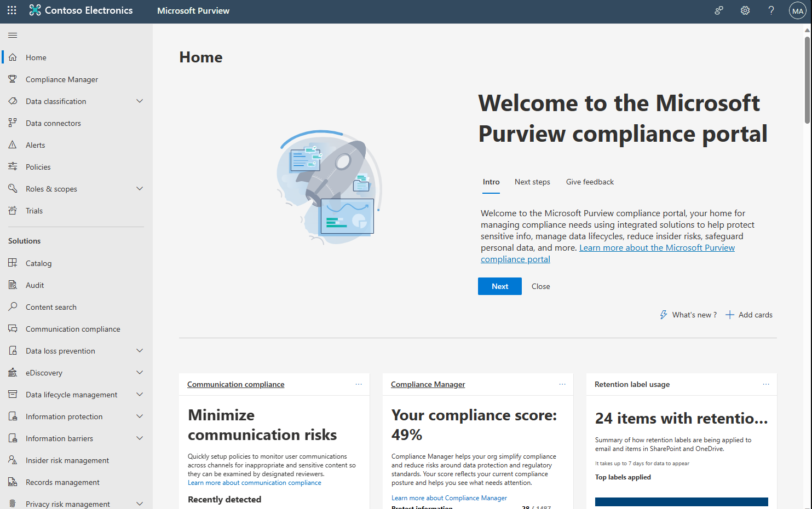
Task: Expand the Privacy risk management chevron
Action: 140,504
